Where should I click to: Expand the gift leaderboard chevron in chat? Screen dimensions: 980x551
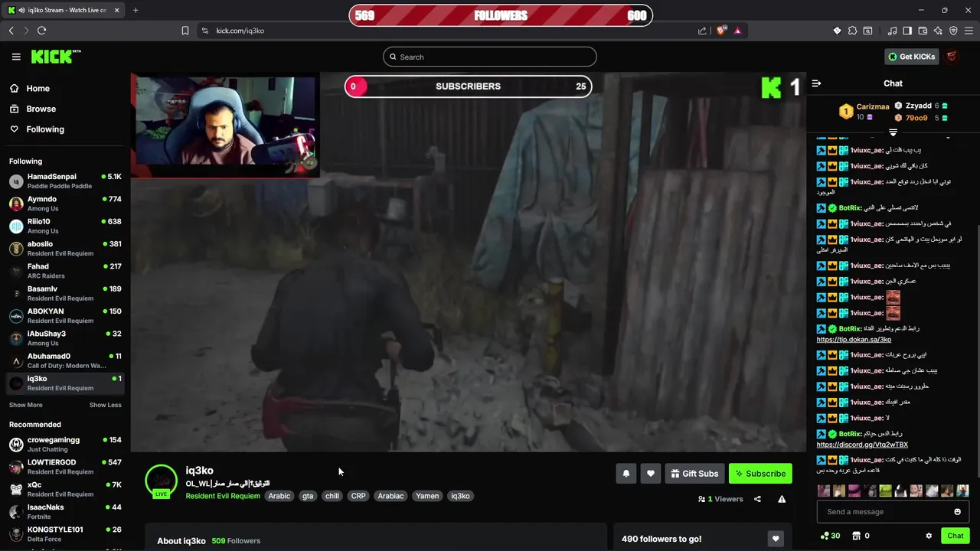tap(893, 132)
